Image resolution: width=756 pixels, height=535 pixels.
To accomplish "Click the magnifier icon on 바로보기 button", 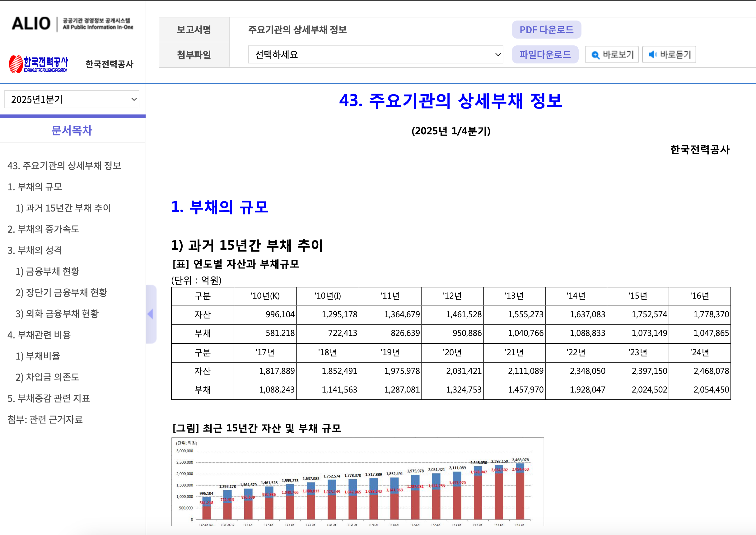I will [x=595, y=55].
